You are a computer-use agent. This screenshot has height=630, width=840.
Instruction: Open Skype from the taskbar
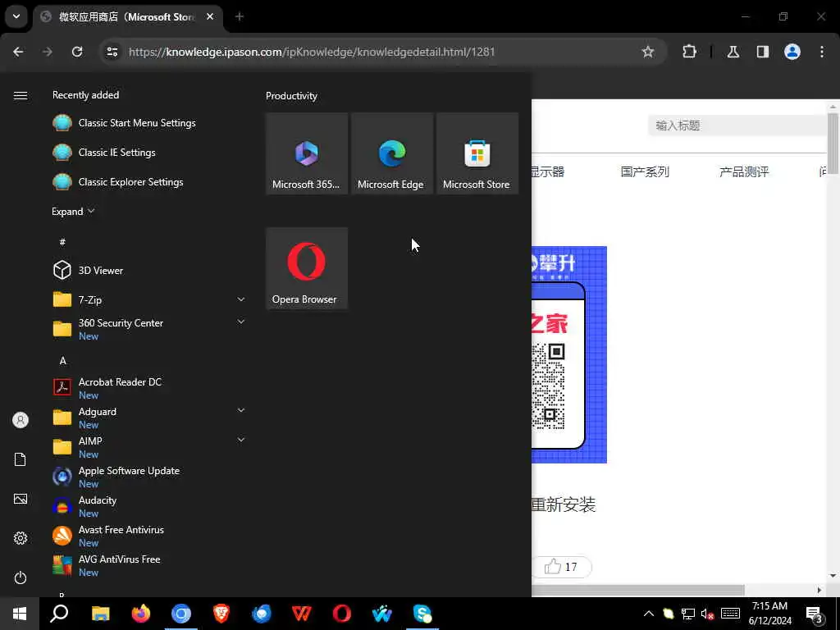pos(422,614)
